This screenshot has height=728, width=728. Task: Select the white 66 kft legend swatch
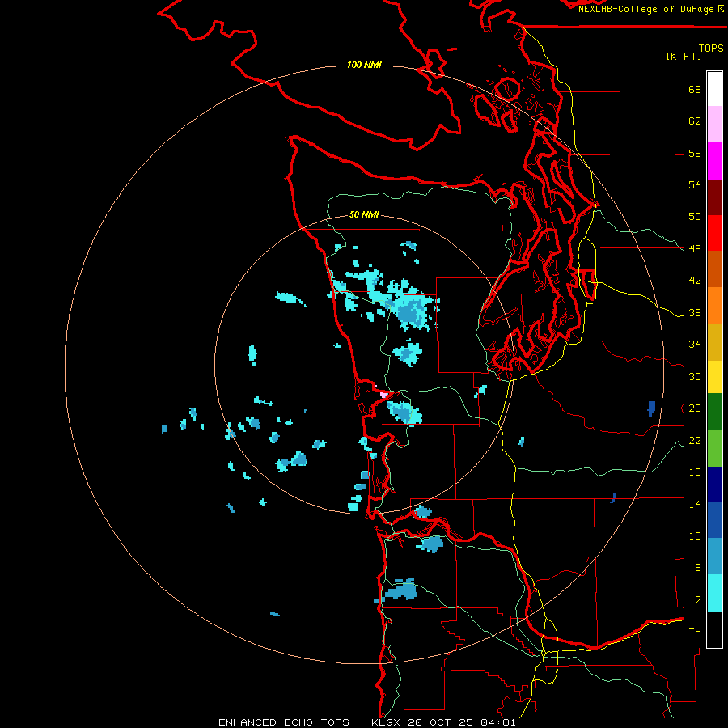pyautogui.click(x=714, y=89)
